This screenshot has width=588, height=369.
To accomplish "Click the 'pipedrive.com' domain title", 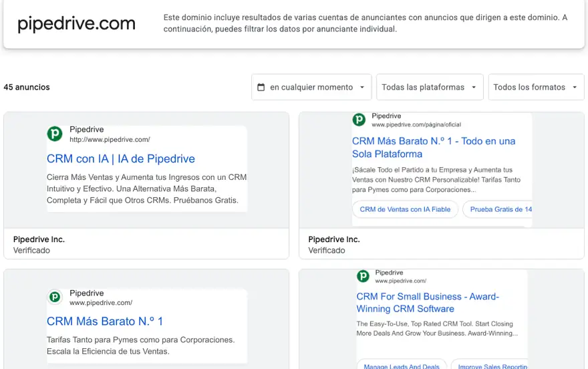I will pos(76,23).
